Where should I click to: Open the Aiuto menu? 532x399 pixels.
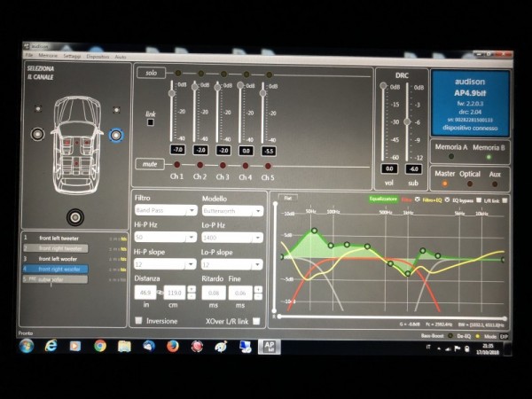120,57
